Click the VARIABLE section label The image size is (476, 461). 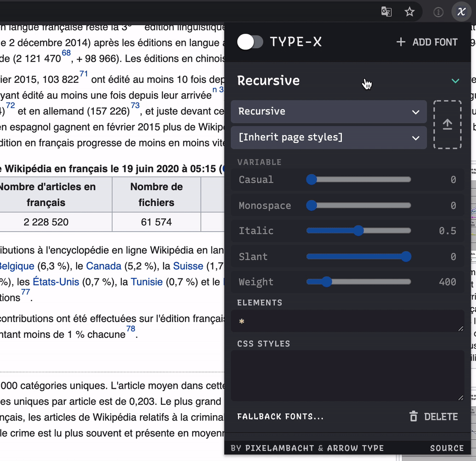[259, 162]
